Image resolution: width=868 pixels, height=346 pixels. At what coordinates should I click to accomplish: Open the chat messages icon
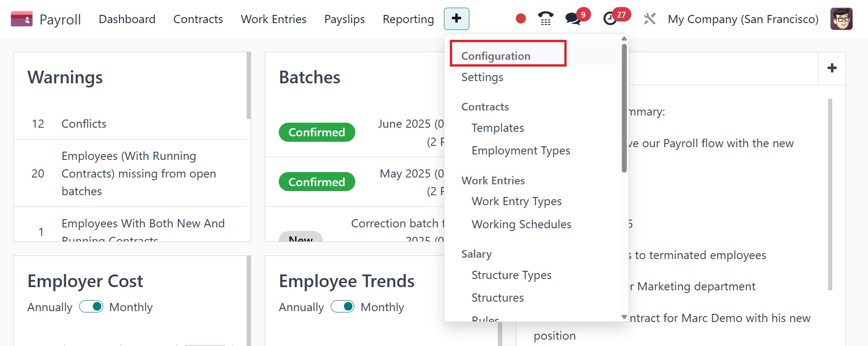573,19
